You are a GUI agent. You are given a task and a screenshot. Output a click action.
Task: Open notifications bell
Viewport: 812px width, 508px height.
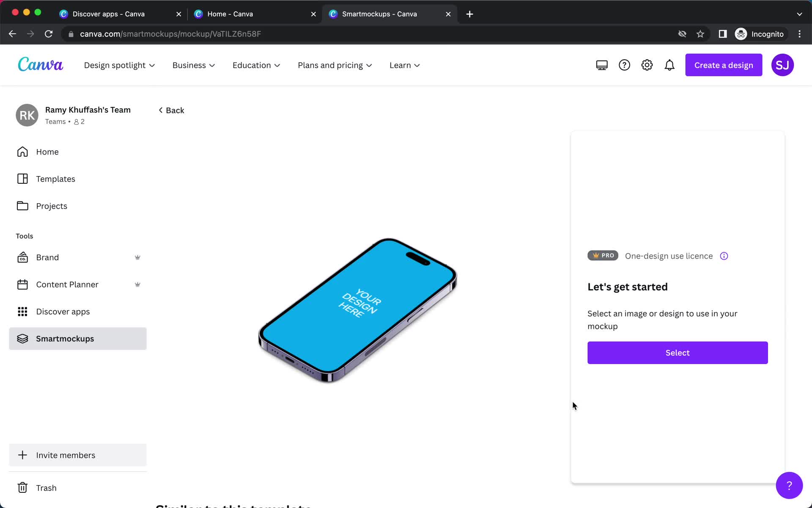coord(669,65)
